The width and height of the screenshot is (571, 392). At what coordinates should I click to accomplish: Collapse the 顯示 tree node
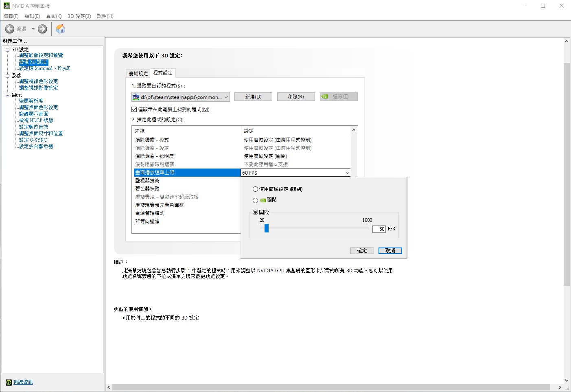coord(7,95)
